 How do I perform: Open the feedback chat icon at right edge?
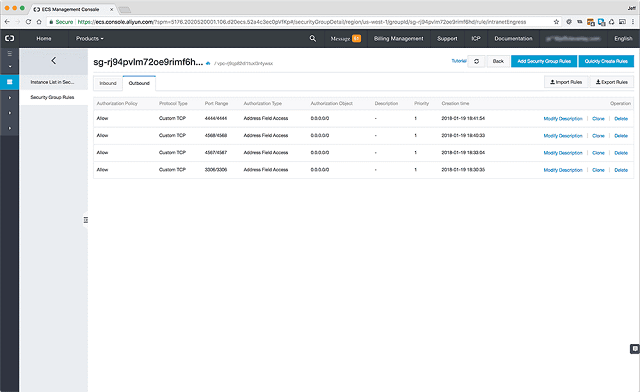click(635, 349)
